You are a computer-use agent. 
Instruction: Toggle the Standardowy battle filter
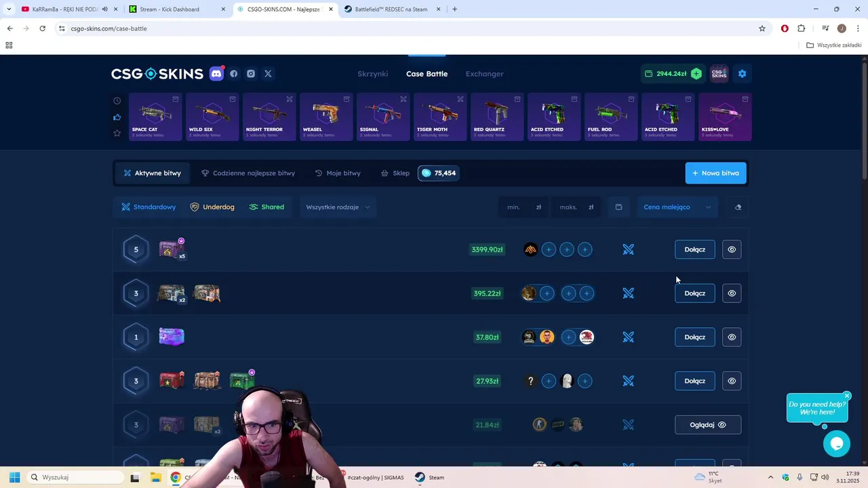149,207
